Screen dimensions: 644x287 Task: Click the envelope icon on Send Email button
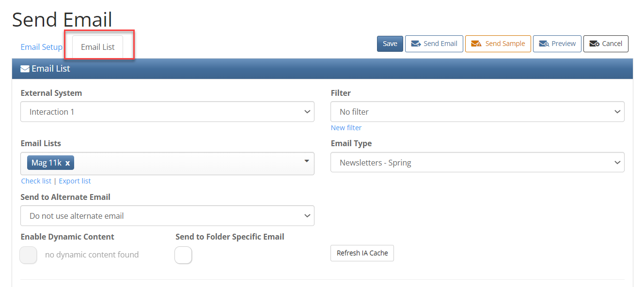click(415, 44)
